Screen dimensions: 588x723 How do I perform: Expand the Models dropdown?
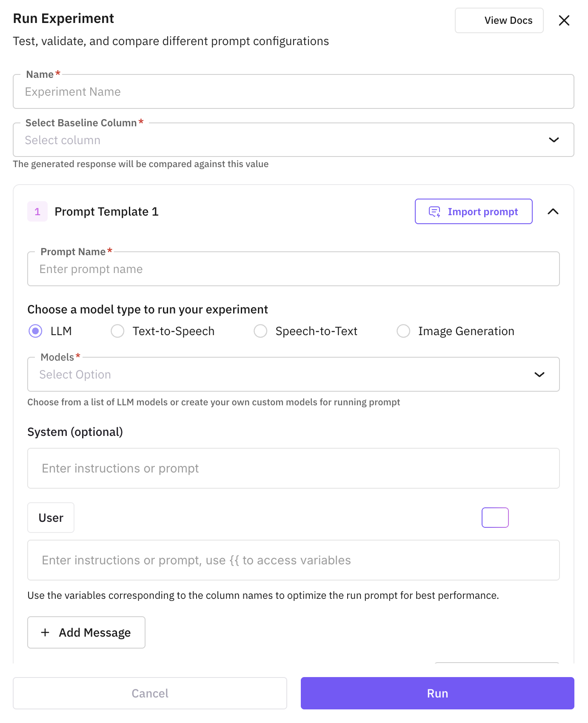[x=293, y=374]
